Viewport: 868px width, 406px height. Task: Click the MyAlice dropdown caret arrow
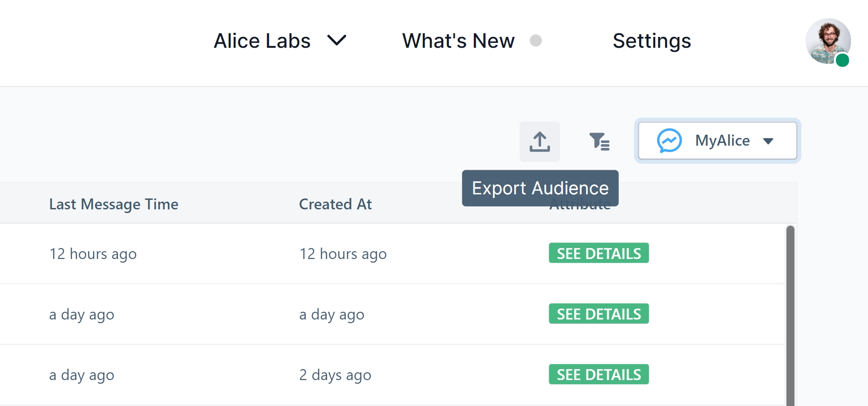tap(768, 141)
